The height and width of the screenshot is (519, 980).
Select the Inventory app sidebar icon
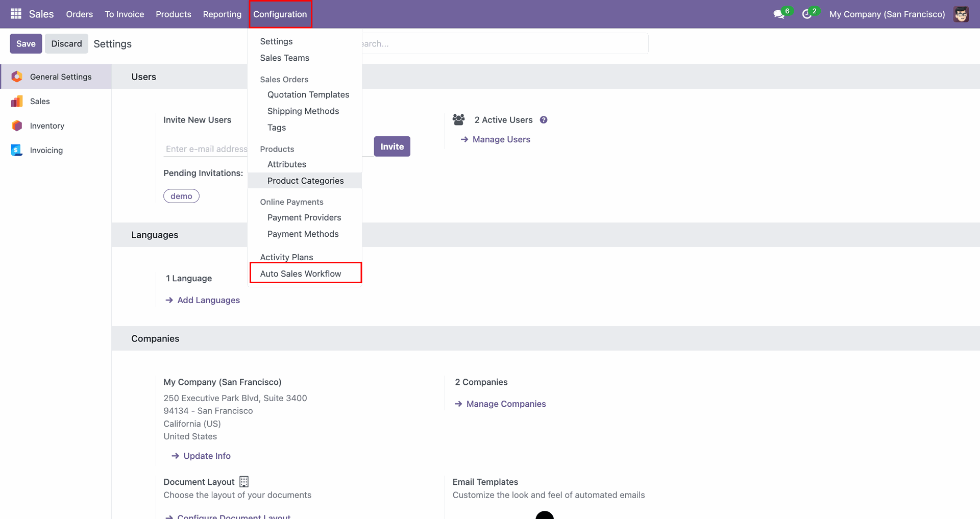coord(17,126)
